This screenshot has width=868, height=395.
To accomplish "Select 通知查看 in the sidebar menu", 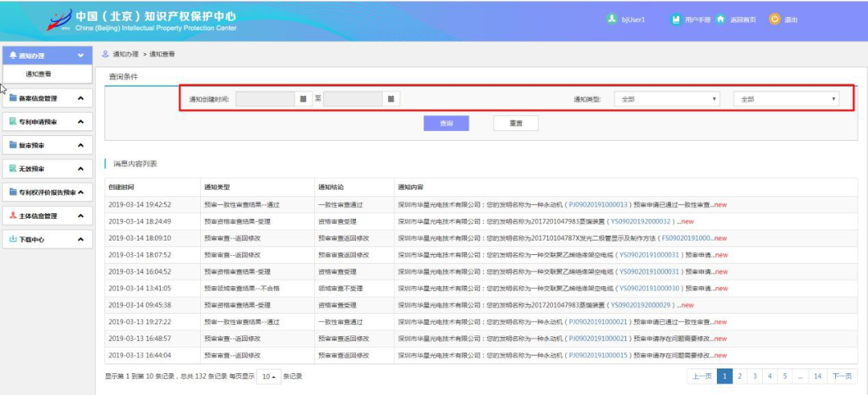I will (x=39, y=74).
